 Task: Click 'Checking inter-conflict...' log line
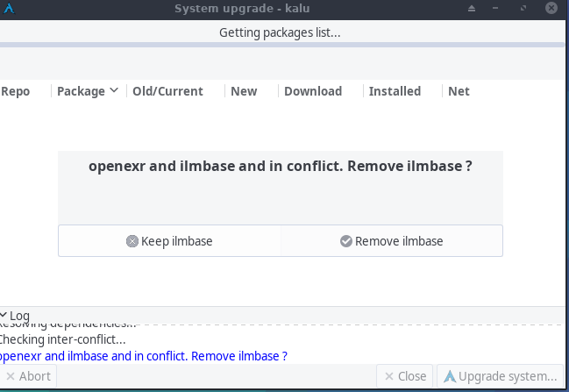62,339
